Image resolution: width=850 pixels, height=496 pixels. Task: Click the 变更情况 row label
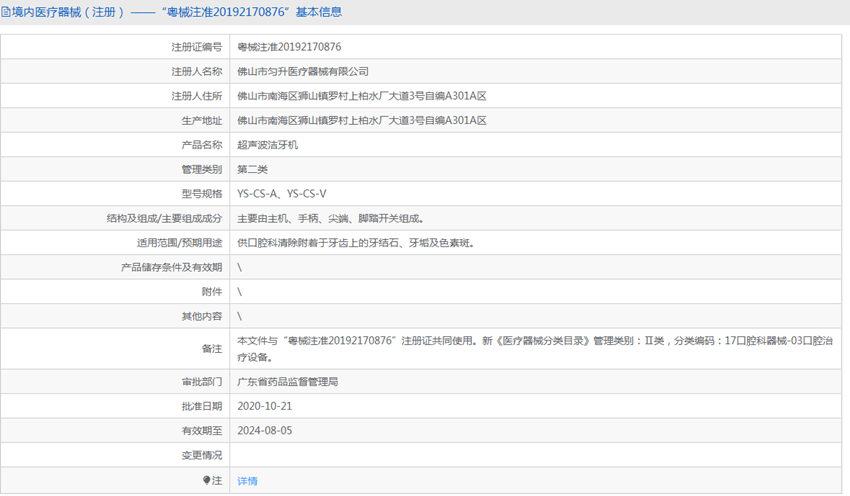[201, 456]
